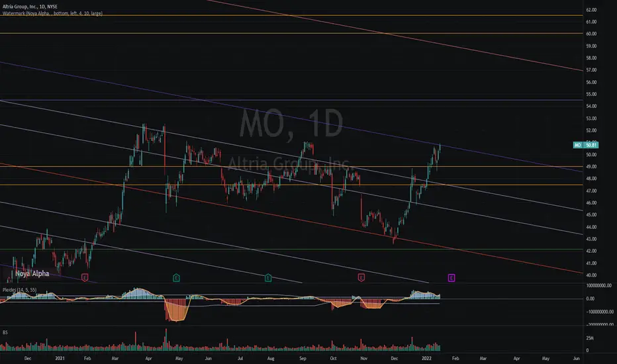Click the 62.00 price axis label

coord(591,10)
